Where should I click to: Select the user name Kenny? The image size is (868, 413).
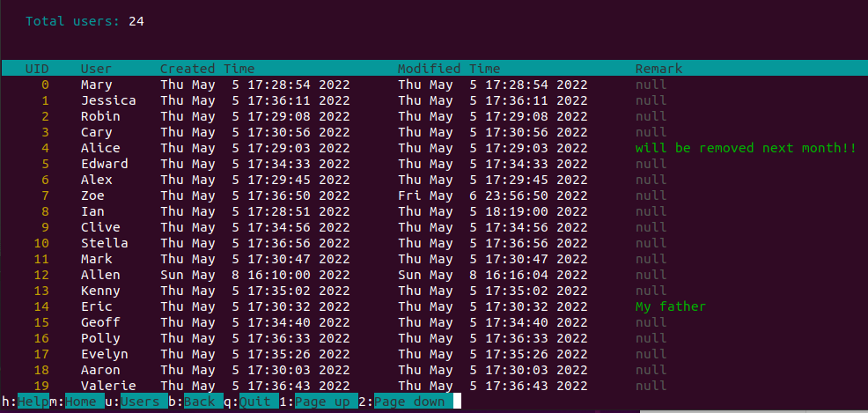click(x=100, y=291)
